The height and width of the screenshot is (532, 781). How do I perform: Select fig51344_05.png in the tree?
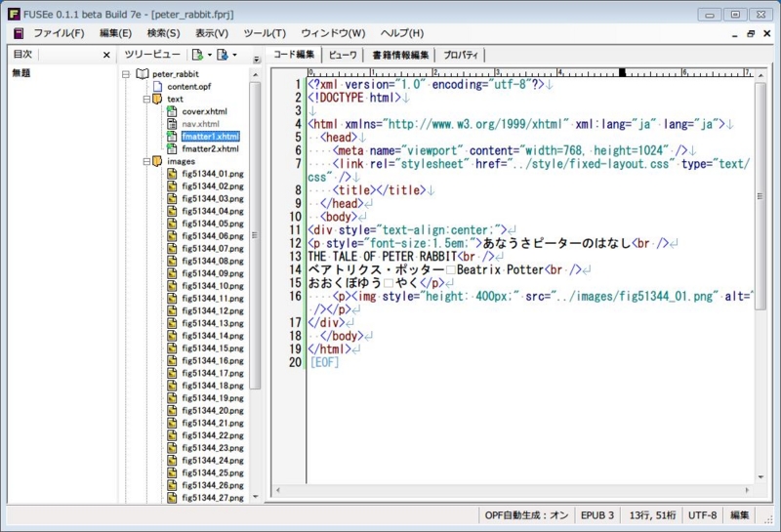coord(213,224)
